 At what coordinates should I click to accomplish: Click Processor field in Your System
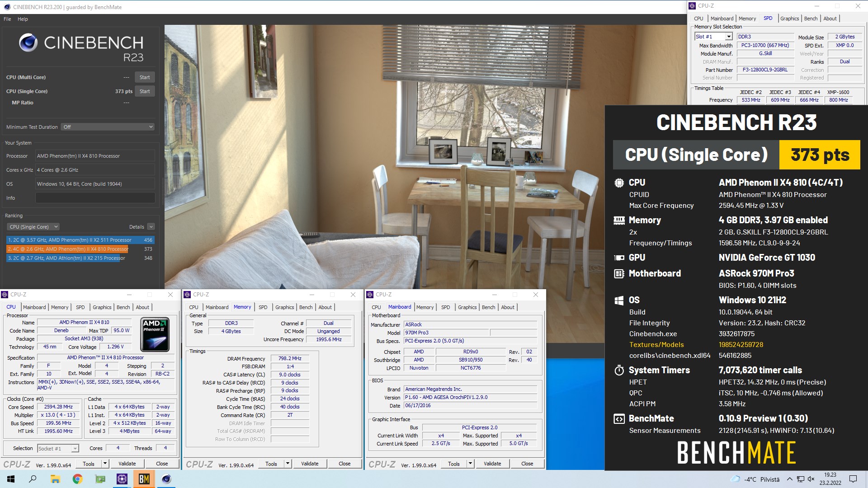click(95, 156)
